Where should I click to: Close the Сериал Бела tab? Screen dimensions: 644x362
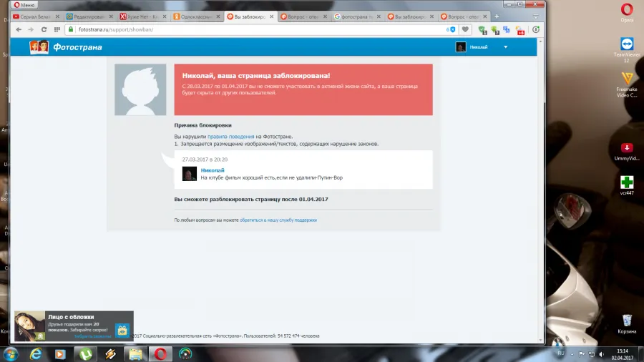pos(57,17)
